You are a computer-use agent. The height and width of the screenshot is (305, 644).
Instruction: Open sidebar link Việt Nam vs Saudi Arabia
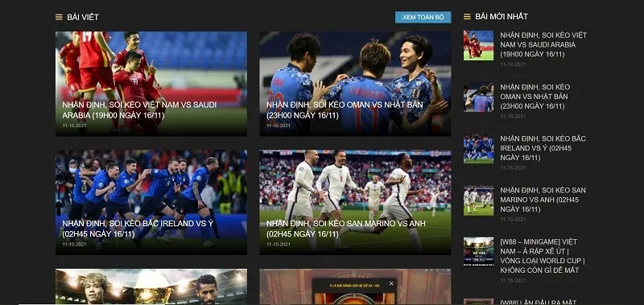click(x=543, y=45)
